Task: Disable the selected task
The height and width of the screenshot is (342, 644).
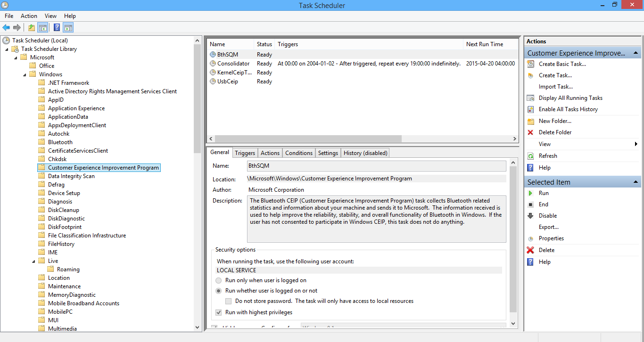Action: coord(548,216)
